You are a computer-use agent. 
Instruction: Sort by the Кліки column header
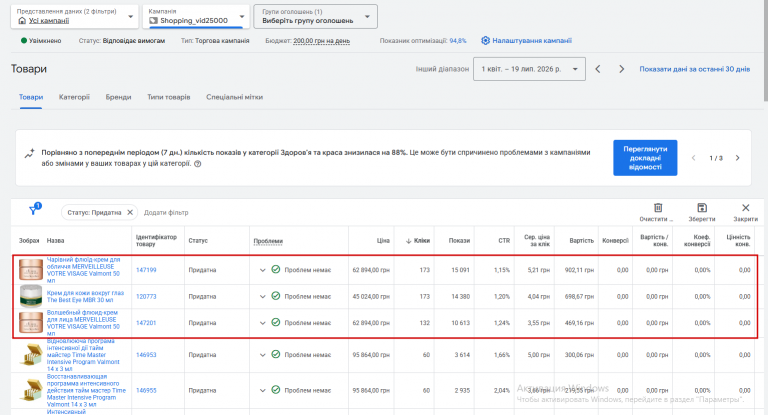(x=418, y=241)
